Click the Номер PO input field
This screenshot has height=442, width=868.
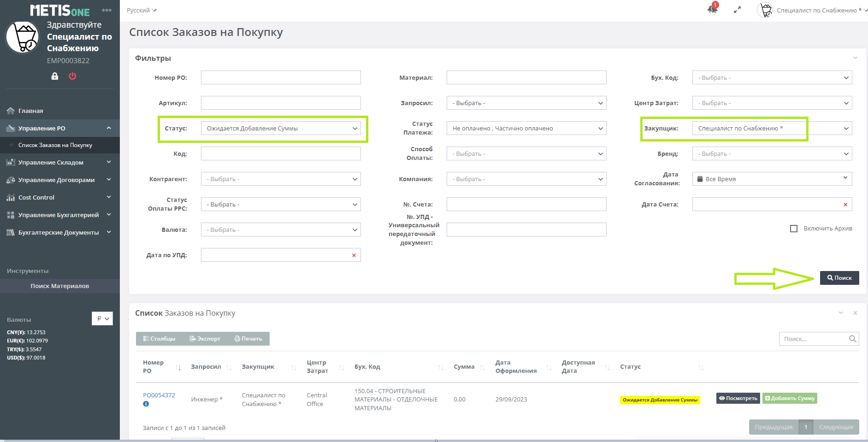(x=281, y=77)
